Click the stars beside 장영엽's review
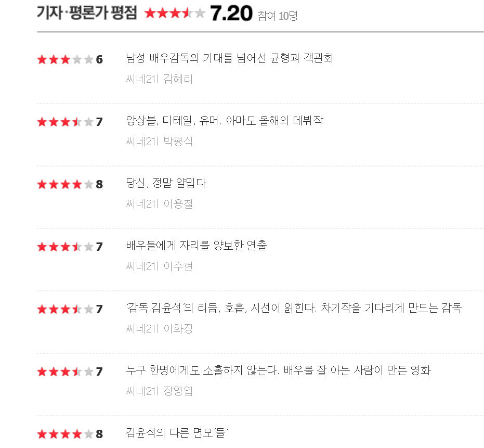The width and height of the screenshot is (484, 448). click(65, 372)
